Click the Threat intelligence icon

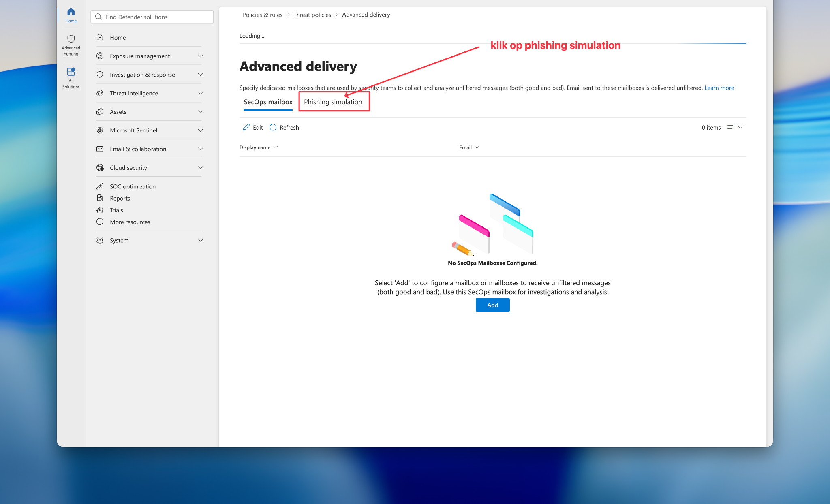click(x=100, y=93)
